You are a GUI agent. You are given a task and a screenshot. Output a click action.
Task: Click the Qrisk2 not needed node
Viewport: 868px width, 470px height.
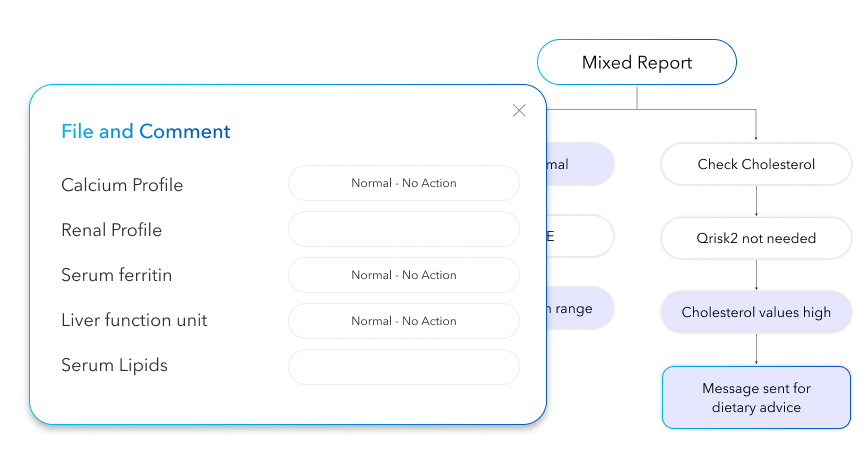[756, 238]
